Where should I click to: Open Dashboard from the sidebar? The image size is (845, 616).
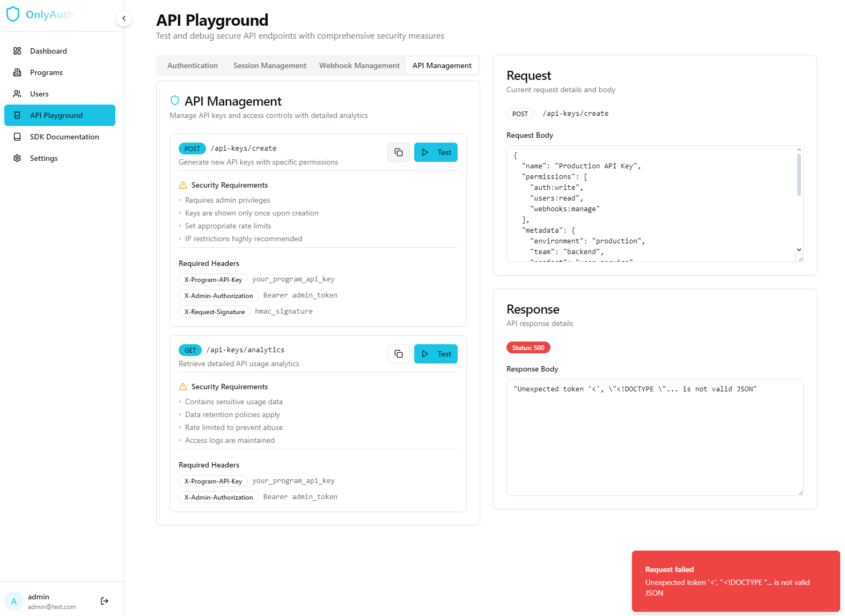click(x=60, y=51)
